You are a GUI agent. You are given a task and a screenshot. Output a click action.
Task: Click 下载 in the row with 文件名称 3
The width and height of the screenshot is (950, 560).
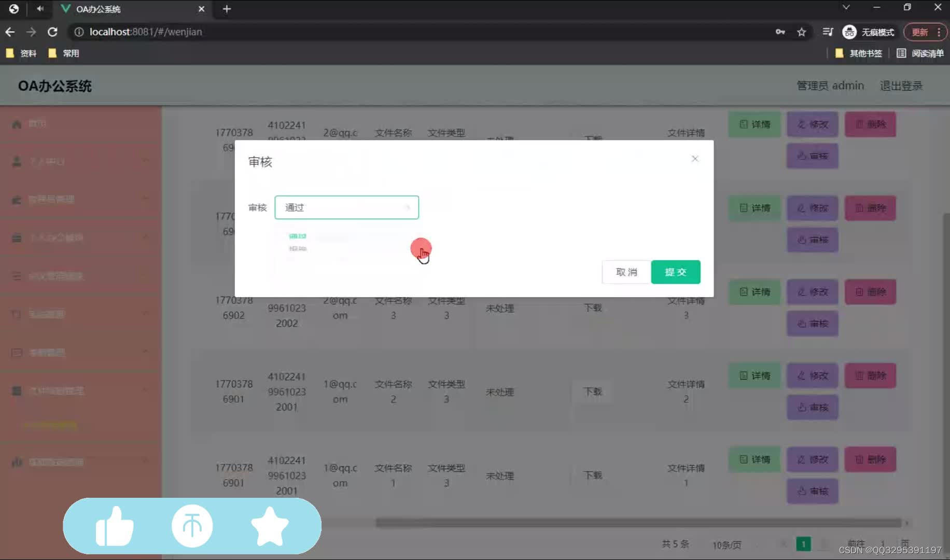pos(593,308)
